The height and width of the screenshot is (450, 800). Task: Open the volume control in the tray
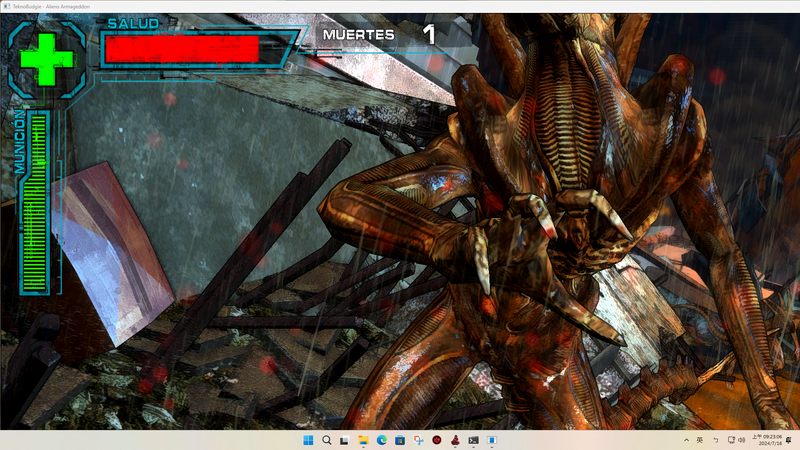click(741, 440)
